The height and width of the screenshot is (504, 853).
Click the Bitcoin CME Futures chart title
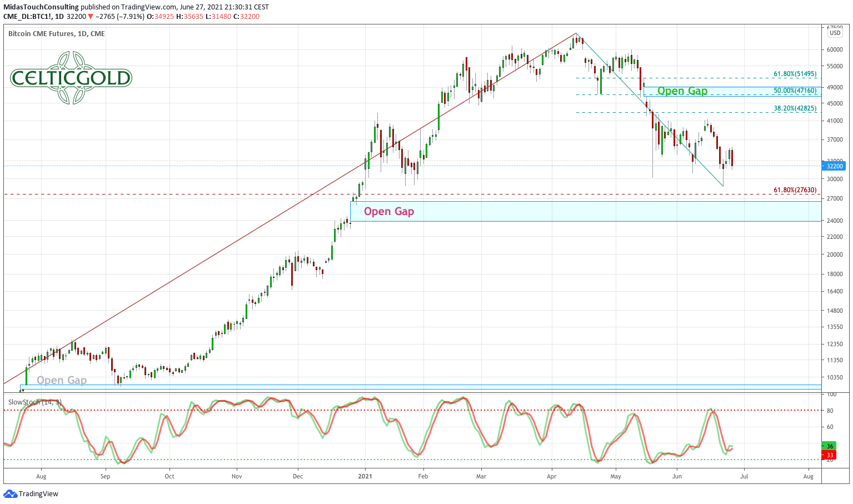(56, 33)
